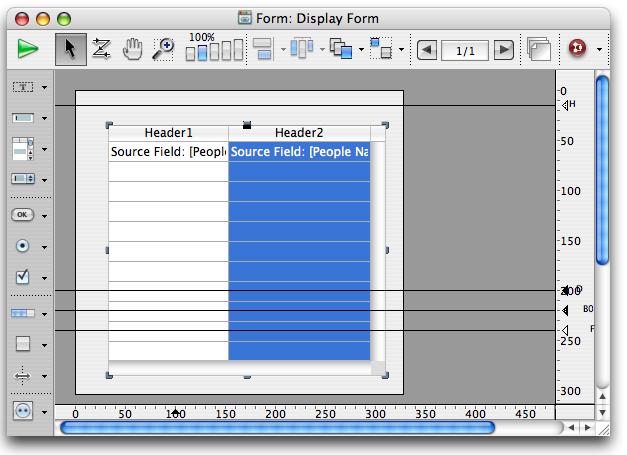Open dropdown beside the red lifebuoy icon

click(x=600, y=49)
